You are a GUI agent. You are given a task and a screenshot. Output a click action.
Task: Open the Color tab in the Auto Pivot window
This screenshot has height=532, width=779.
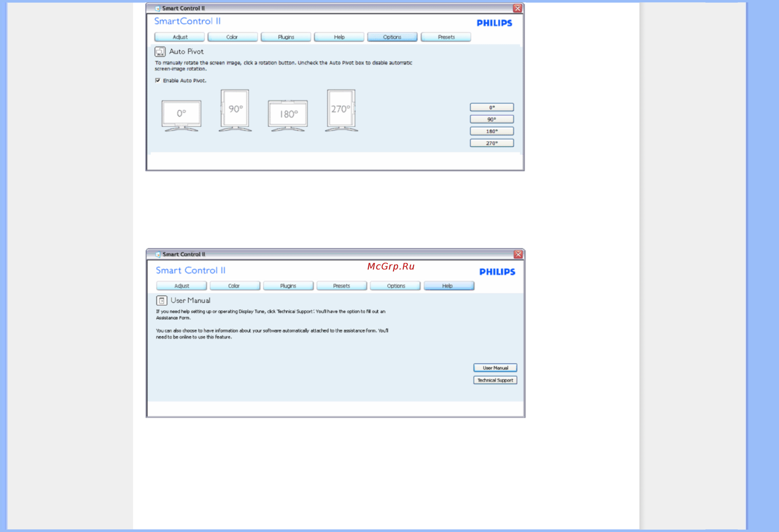(233, 37)
